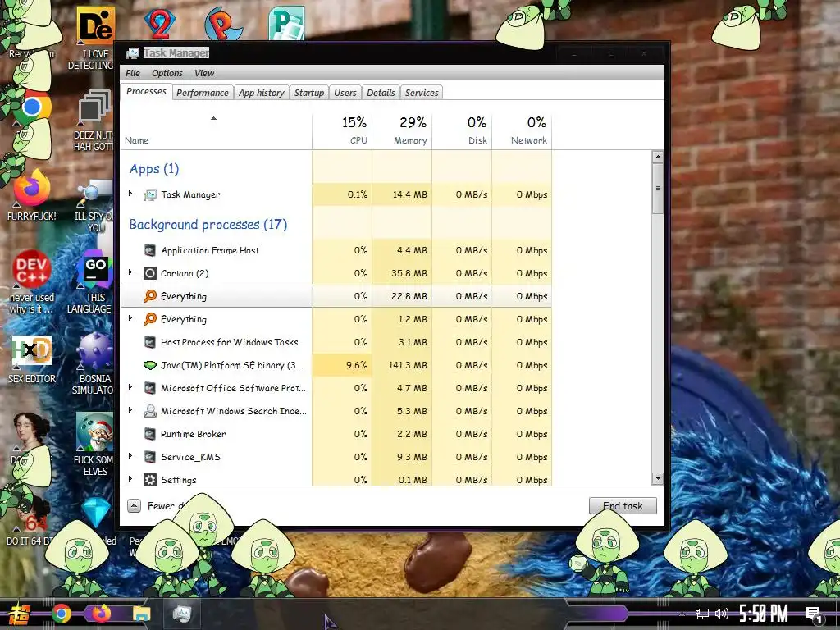Viewport: 840px width, 630px height.
Task: Select the Runtime Broker process icon
Action: (x=150, y=434)
